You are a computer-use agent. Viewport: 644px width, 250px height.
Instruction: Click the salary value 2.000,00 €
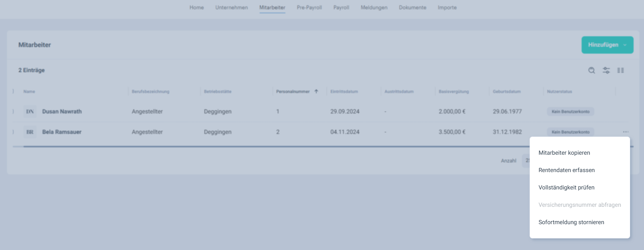click(452, 111)
